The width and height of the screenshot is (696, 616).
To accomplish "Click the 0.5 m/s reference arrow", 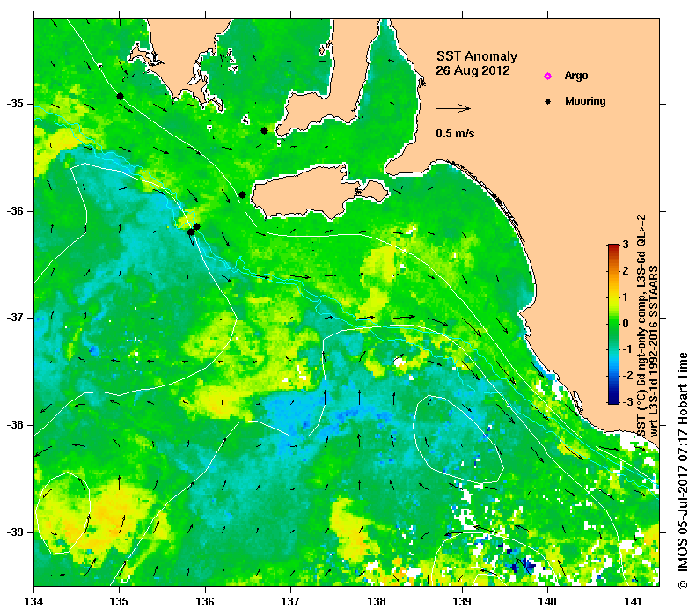I will pos(453,108).
